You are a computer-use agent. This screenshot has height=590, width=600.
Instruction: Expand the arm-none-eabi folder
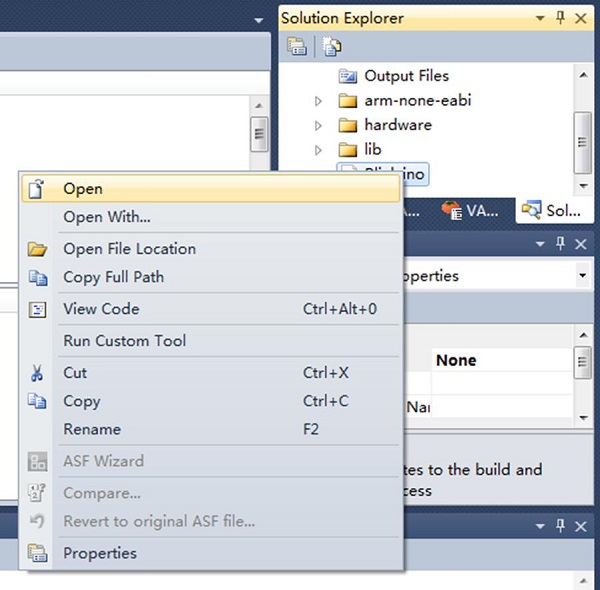click(x=319, y=101)
